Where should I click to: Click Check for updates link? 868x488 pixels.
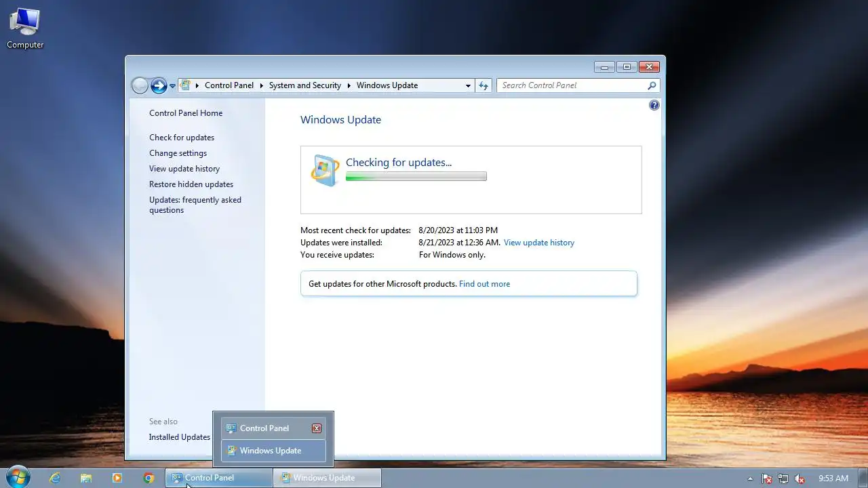(x=182, y=138)
